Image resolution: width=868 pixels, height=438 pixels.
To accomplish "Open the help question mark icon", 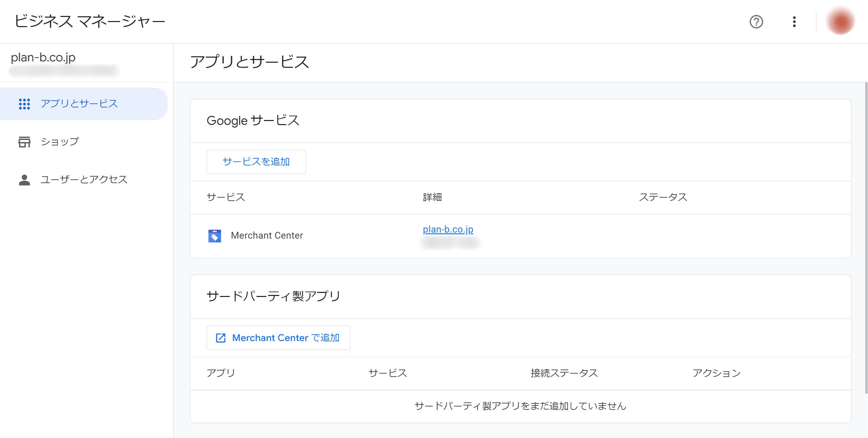I will click(756, 22).
